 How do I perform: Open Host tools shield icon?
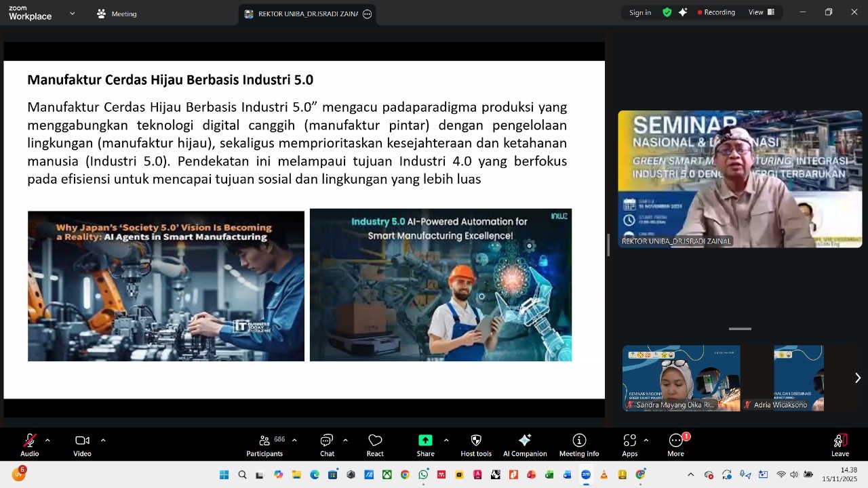click(476, 445)
